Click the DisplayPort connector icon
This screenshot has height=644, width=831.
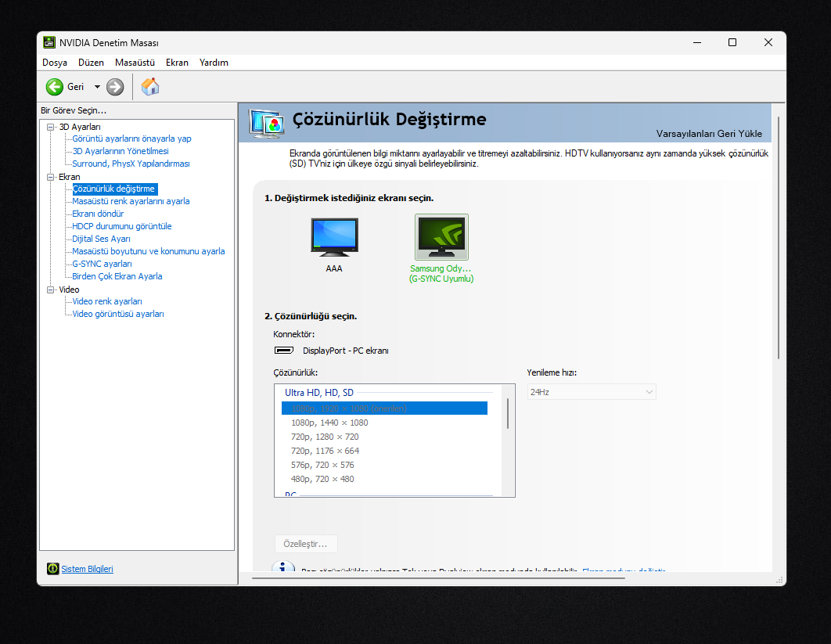pos(284,351)
